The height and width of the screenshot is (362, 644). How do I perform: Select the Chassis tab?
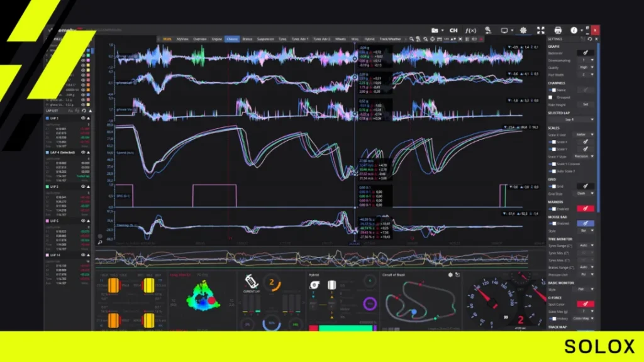tap(232, 39)
